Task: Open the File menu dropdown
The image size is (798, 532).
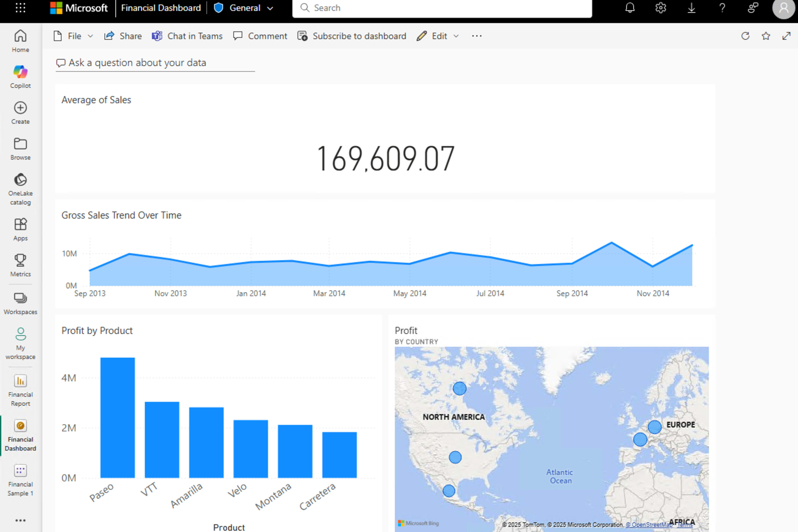Action: click(x=73, y=36)
